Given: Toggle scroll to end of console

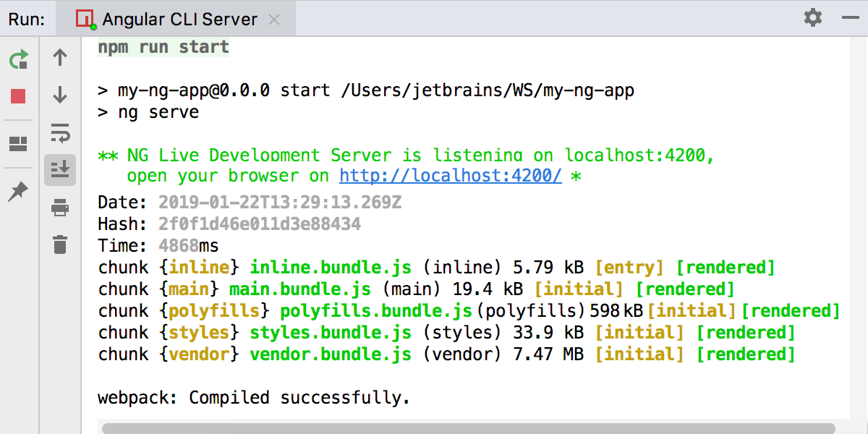Looking at the screenshot, I should point(60,170).
